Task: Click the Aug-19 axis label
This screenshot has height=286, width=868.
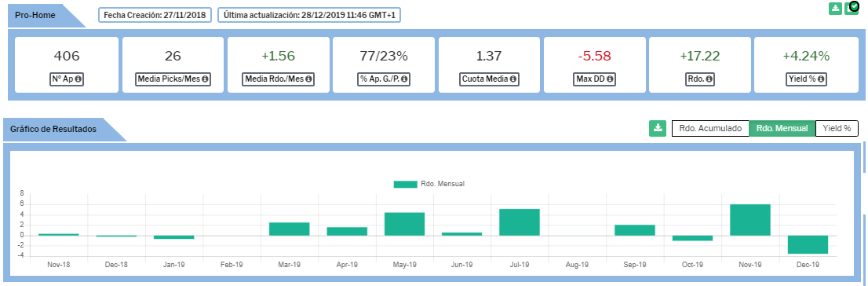Action: pyautogui.click(x=577, y=265)
